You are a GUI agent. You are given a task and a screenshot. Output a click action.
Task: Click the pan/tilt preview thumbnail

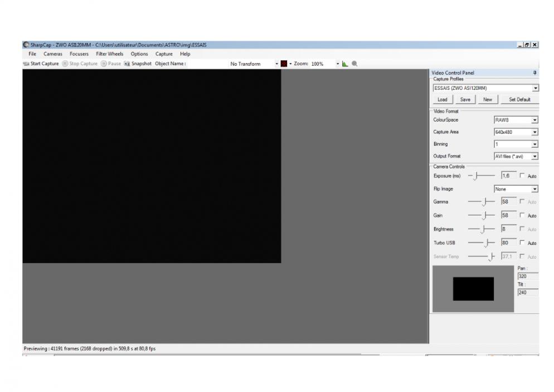pyautogui.click(x=473, y=289)
